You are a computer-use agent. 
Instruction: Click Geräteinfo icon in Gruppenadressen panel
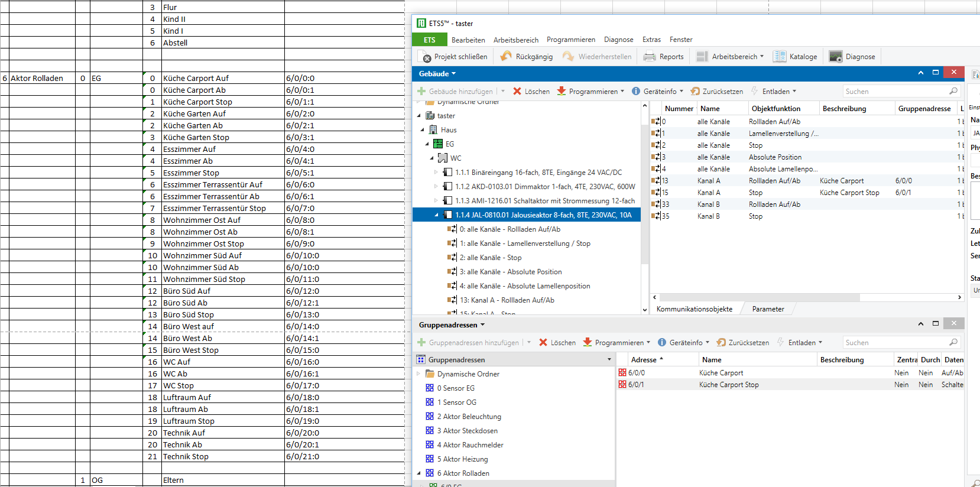[x=662, y=343]
